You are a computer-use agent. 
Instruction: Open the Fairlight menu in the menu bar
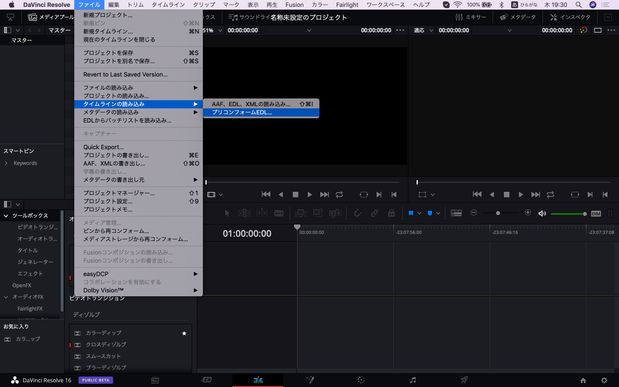point(347,5)
